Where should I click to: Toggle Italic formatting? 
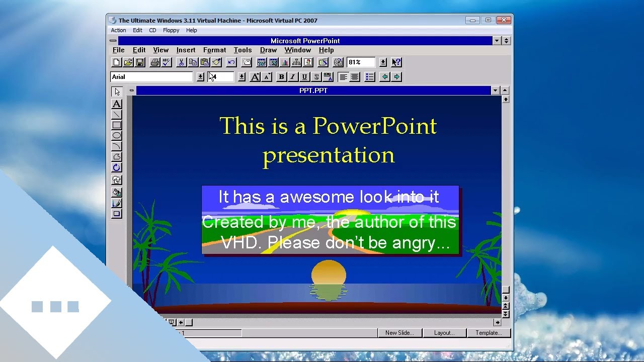[293, 77]
